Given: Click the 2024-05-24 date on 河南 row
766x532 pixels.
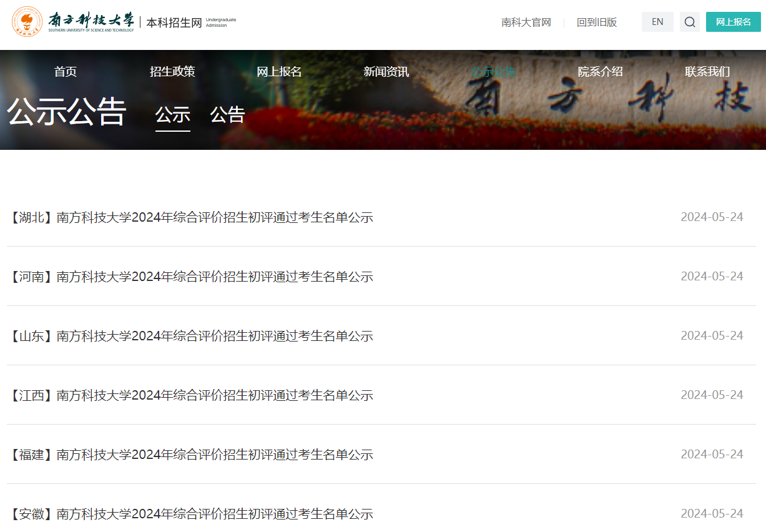Looking at the screenshot, I should (712, 277).
